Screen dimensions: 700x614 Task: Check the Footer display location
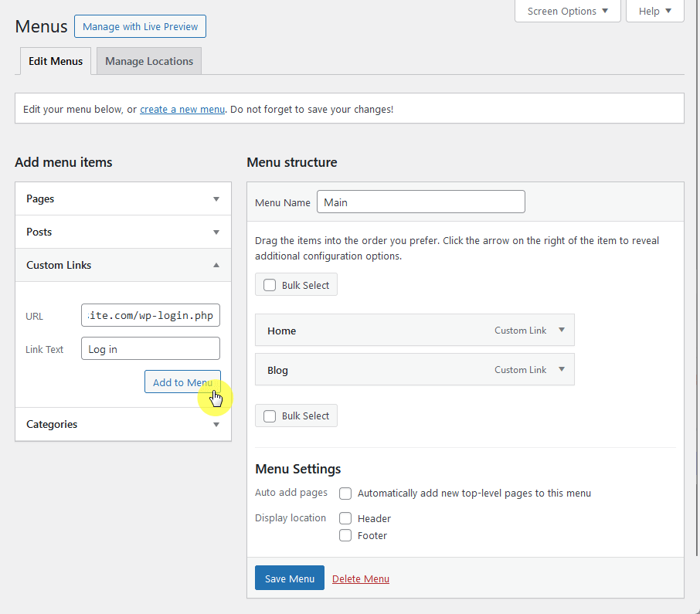coord(345,535)
